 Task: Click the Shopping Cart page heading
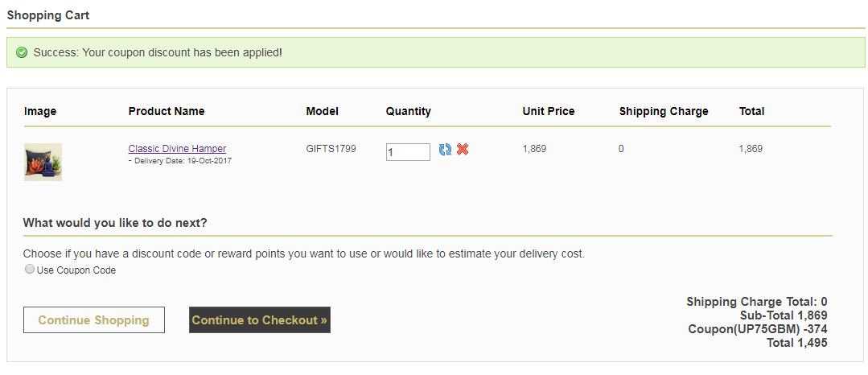coord(48,15)
